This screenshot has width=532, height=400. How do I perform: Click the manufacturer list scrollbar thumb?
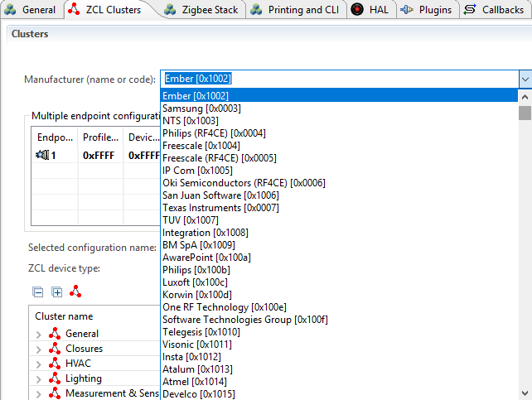click(x=525, y=113)
